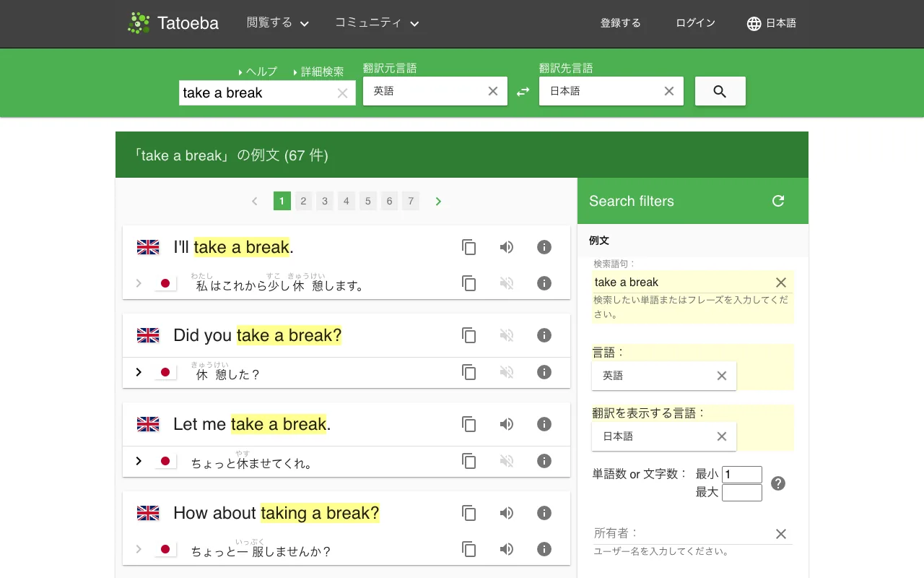Open info for "I'll take a break."

[544, 247]
